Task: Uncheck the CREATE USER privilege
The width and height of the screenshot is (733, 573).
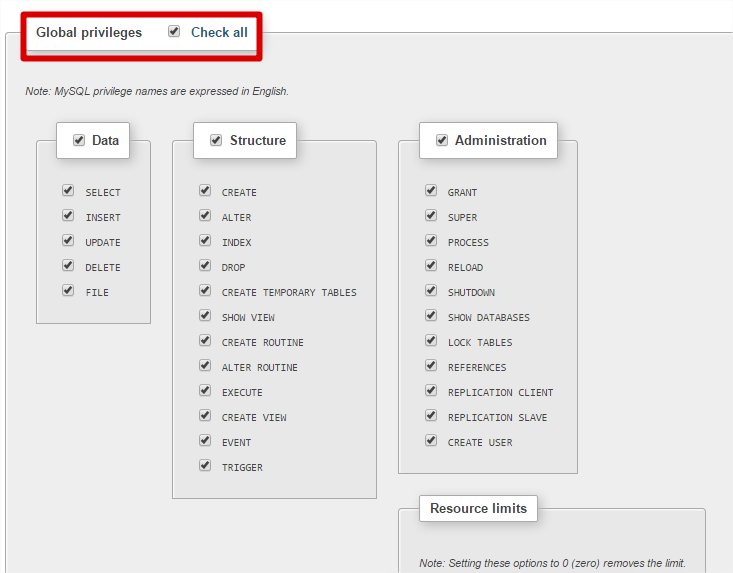Action: pyautogui.click(x=431, y=440)
